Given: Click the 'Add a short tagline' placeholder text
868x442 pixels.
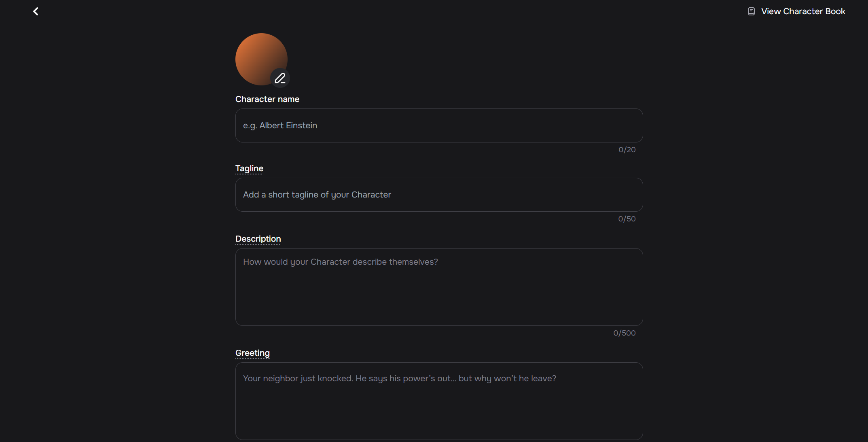Looking at the screenshot, I should pos(317,195).
